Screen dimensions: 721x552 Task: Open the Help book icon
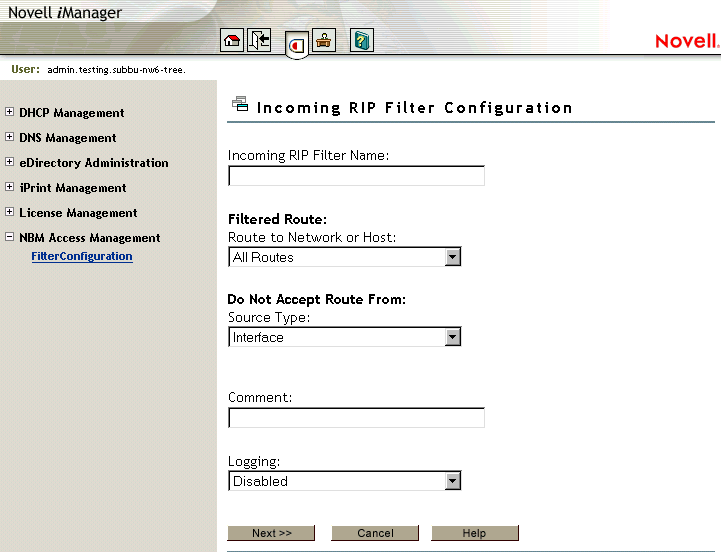pos(362,40)
